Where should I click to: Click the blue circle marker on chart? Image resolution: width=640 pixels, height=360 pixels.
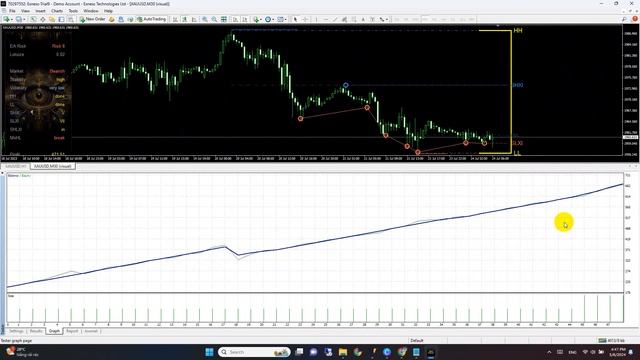point(346,85)
